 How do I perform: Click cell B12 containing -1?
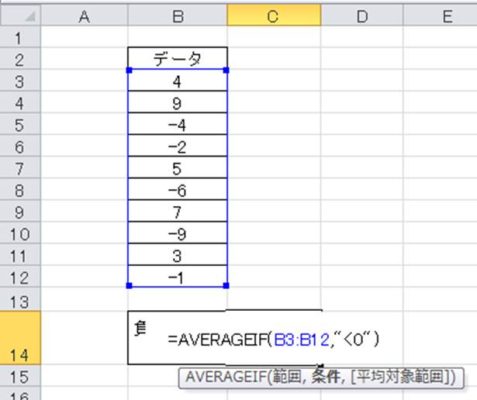tap(178, 277)
